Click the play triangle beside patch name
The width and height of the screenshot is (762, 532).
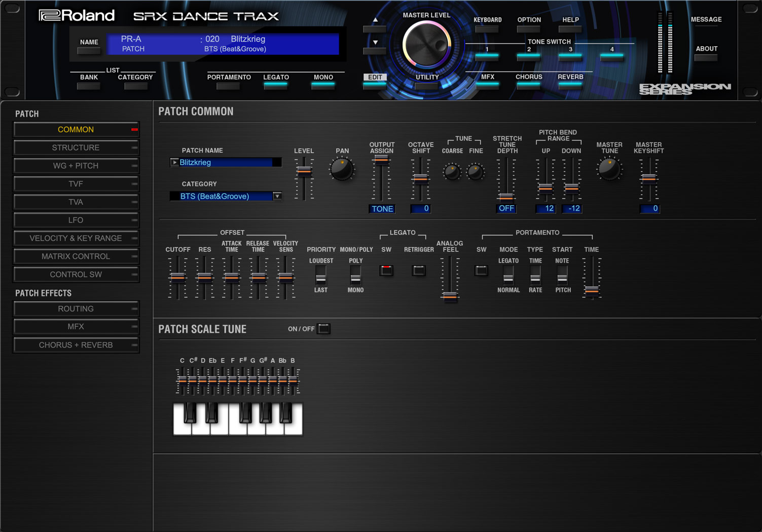pos(174,162)
